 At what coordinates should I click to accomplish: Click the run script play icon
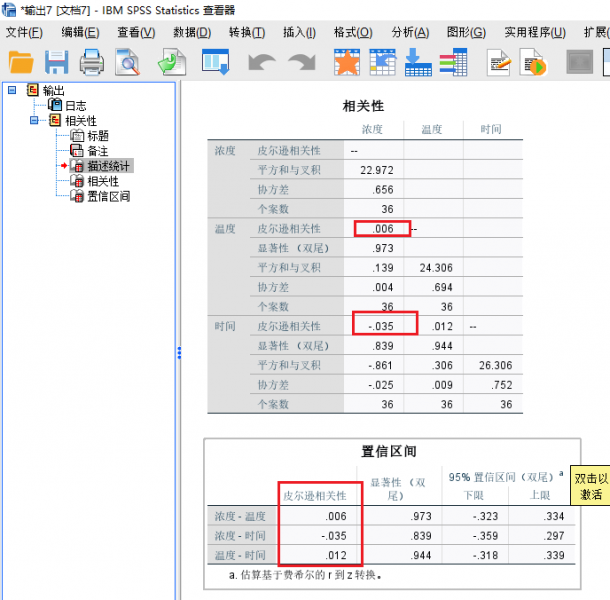coord(533,62)
